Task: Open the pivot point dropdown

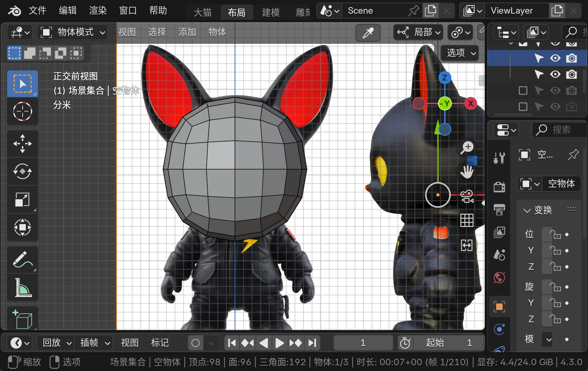Action: coord(461,32)
